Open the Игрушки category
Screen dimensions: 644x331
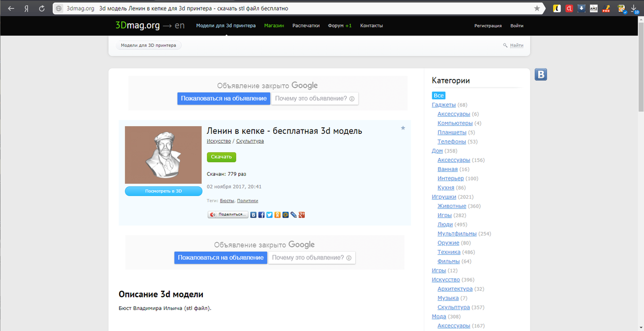pyautogui.click(x=444, y=197)
